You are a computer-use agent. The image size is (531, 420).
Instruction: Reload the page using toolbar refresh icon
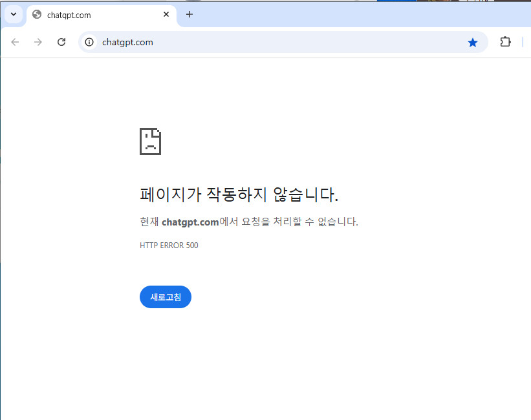coord(61,42)
